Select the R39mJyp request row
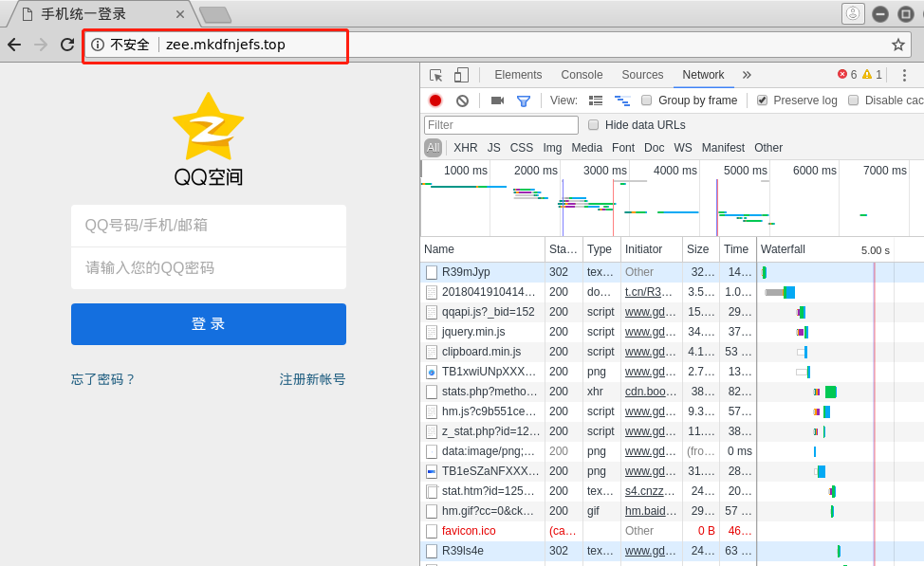The image size is (924, 566). (672, 272)
